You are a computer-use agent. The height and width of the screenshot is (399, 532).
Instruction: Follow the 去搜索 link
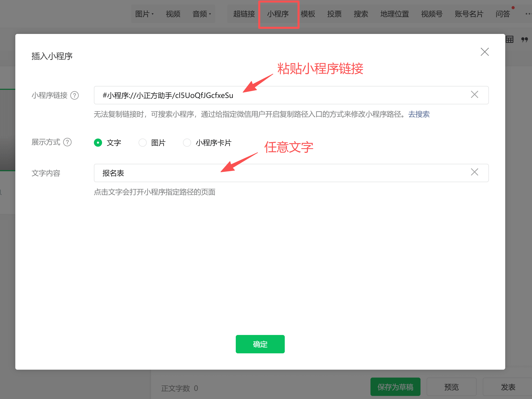[x=419, y=114]
